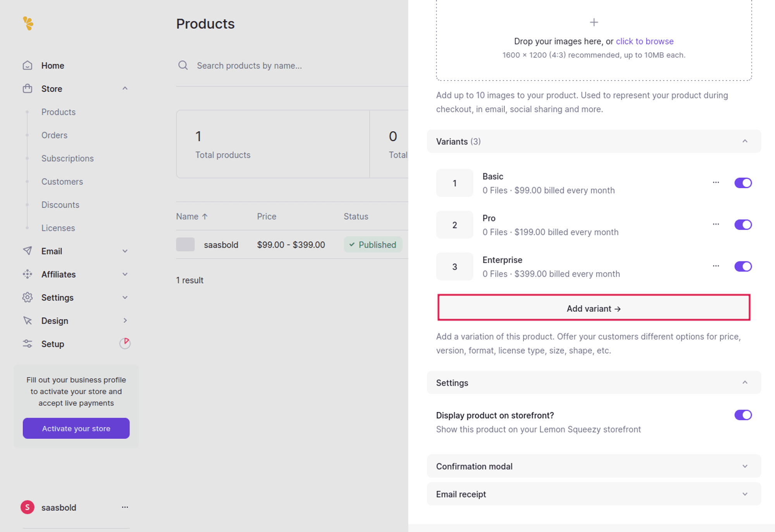The image size is (775, 532).
Task: Expand the Confirmation modal section
Action: tap(594, 466)
